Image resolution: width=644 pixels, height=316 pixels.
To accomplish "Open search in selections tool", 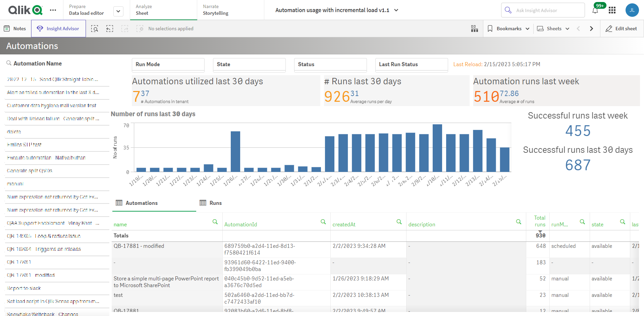I will tap(95, 29).
